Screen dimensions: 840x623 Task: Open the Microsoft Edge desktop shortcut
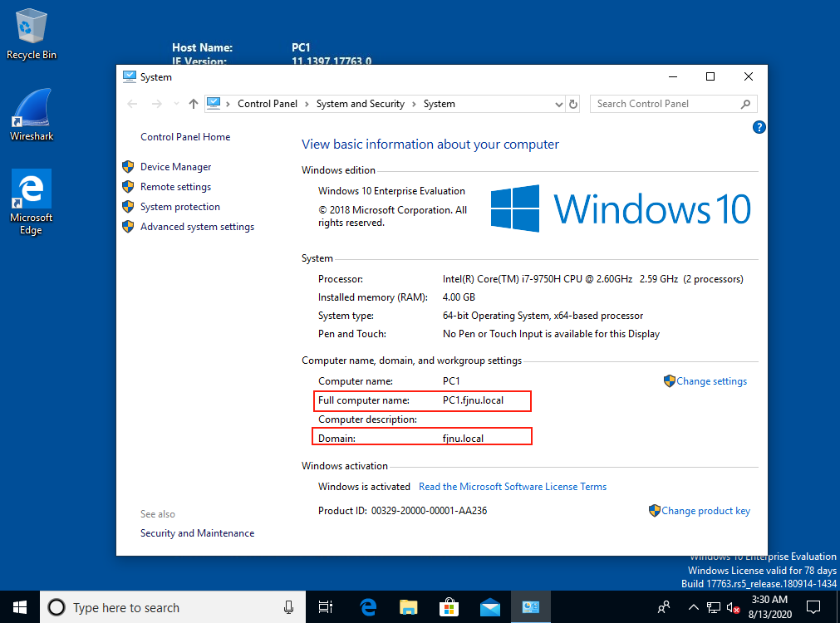(31, 202)
